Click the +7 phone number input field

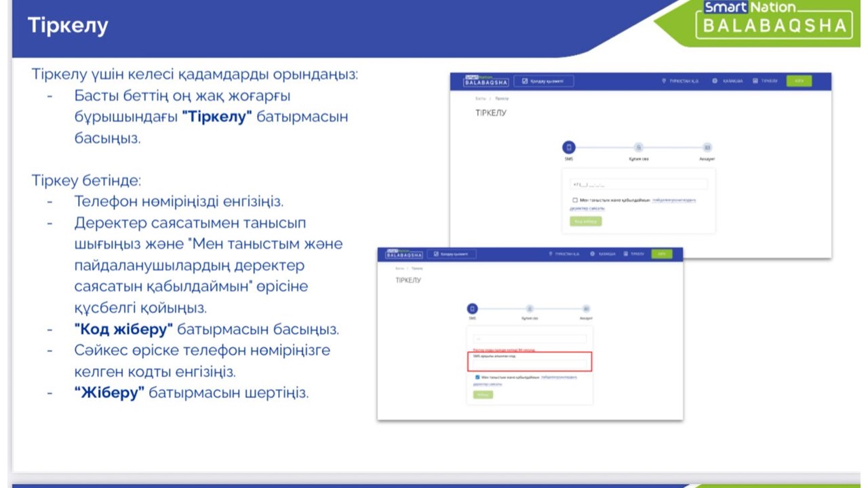(x=639, y=184)
